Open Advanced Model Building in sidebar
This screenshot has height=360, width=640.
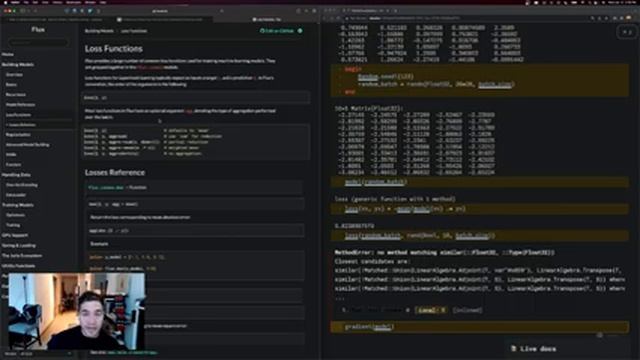[27, 144]
